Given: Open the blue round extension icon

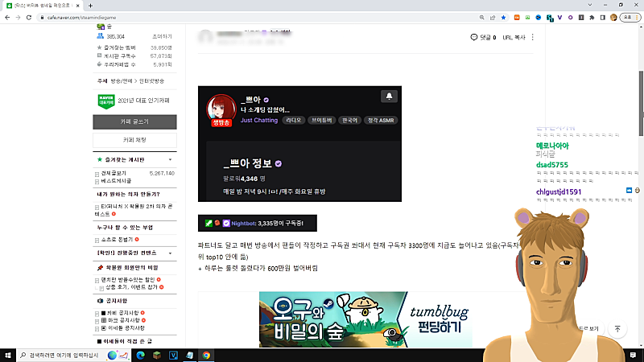Looking at the screenshot, I should pos(538,18).
